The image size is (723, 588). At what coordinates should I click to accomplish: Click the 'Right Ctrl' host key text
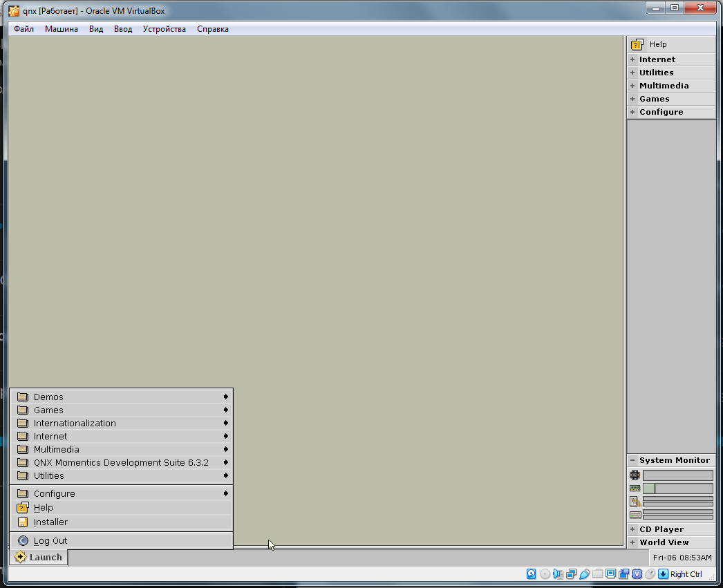pos(686,574)
